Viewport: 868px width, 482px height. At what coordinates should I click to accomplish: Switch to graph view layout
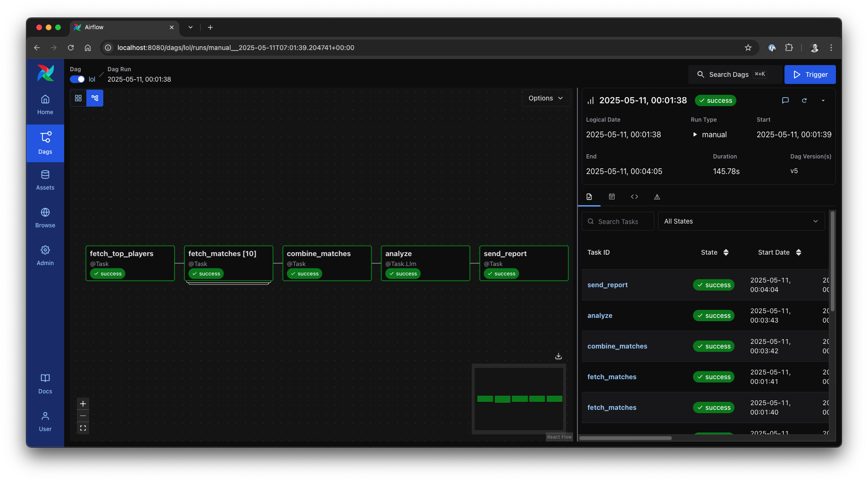[94, 98]
